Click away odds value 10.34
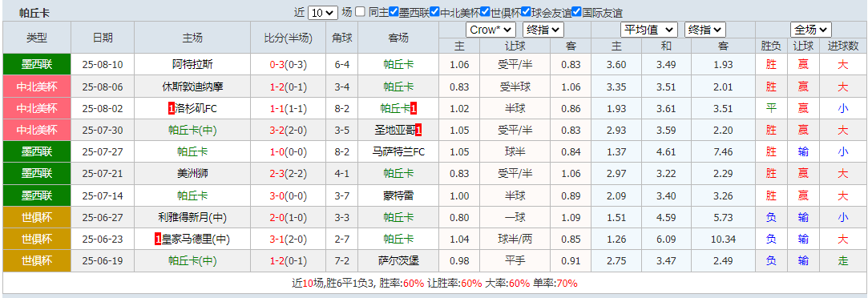868x298 pixels. (x=723, y=240)
